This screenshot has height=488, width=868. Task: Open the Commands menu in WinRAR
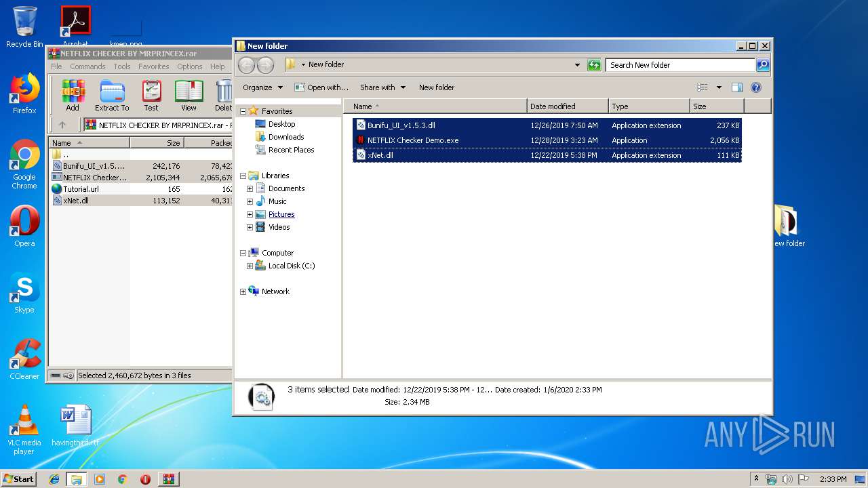pyautogui.click(x=87, y=66)
